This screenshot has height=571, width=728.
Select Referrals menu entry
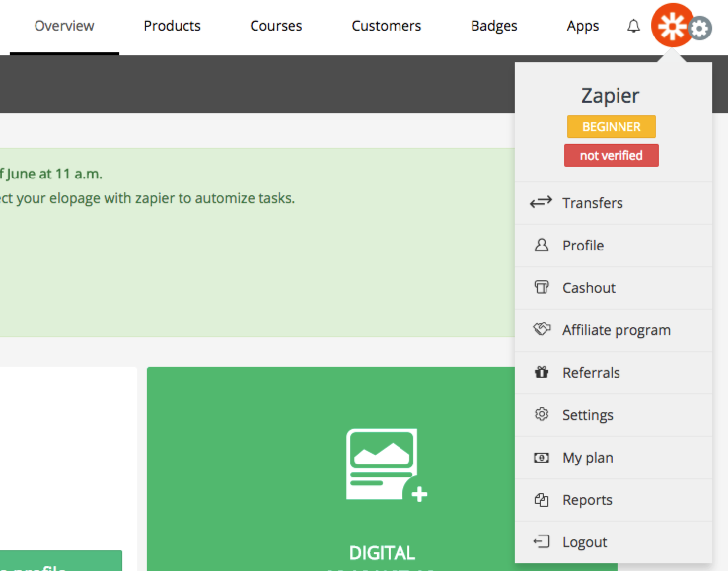(614, 373)
